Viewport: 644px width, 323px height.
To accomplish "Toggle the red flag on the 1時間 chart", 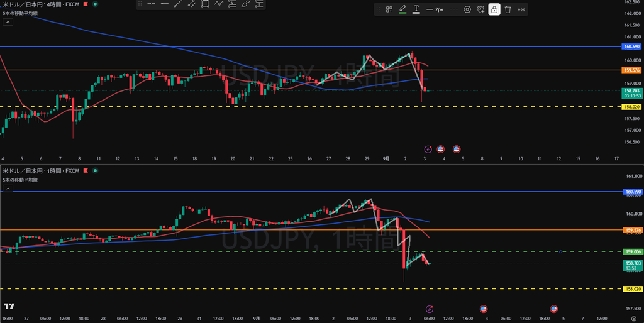I will [x=86, y=170].
